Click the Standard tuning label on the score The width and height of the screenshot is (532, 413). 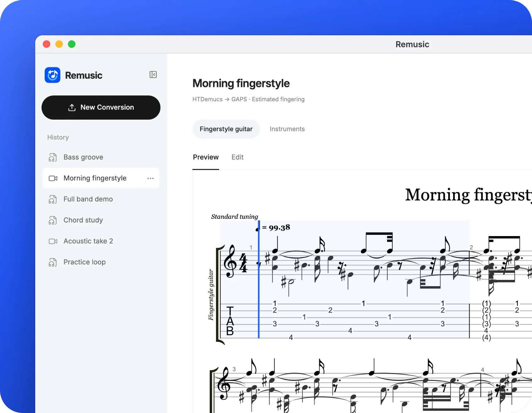pyautogui.click(x=235, y=217)
